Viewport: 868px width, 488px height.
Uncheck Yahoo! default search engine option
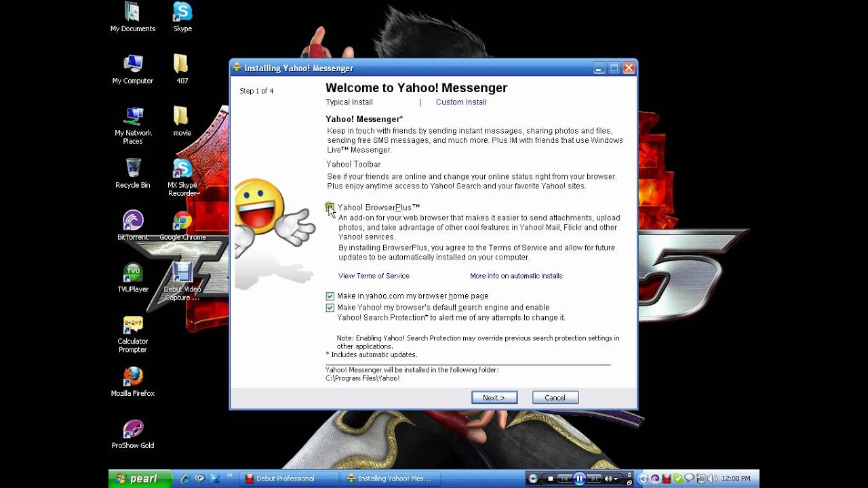330,308
